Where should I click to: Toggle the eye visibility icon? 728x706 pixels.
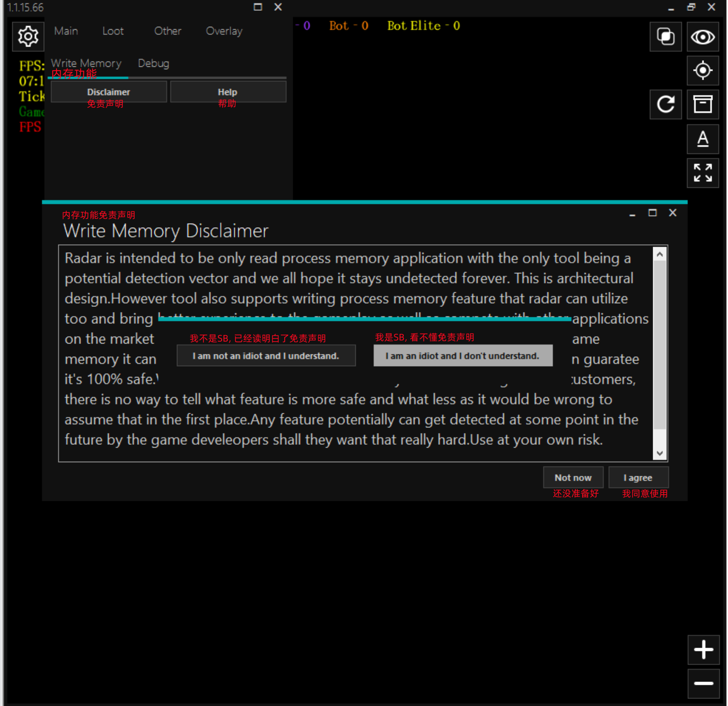pyautogui.click(x=703, y=37)
